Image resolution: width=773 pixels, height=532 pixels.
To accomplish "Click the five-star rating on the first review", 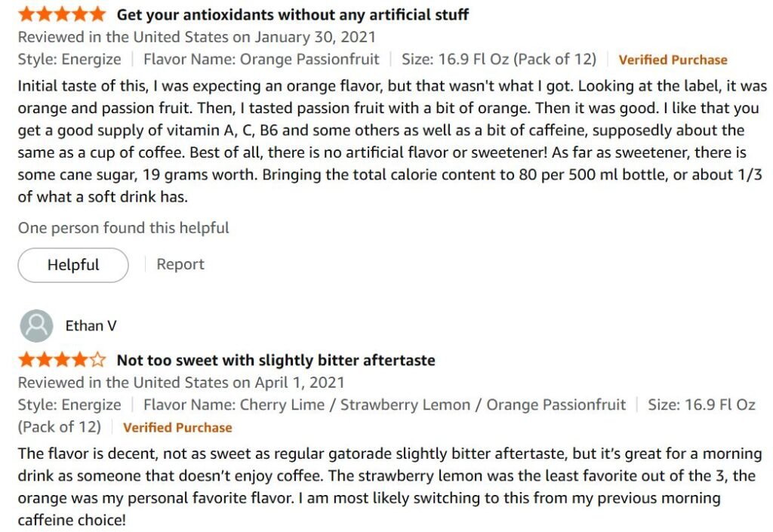I will [x=62, y=14].
